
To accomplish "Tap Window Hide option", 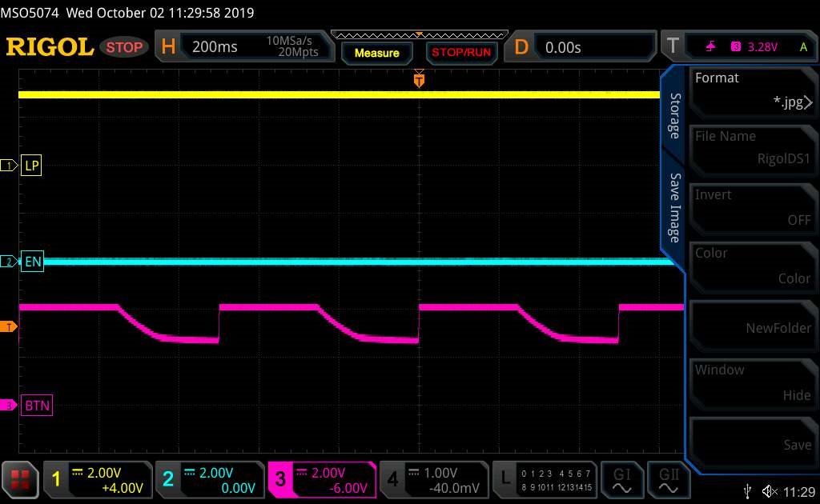I will click(753, 384).
